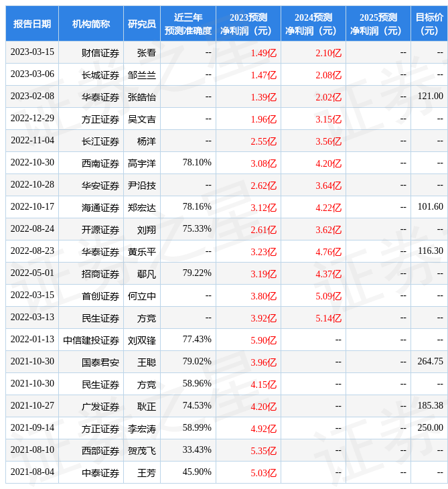The width and height of the screenshot is (448, 489).
Task: Click the 长城证券 institution name
Action: 100,74
